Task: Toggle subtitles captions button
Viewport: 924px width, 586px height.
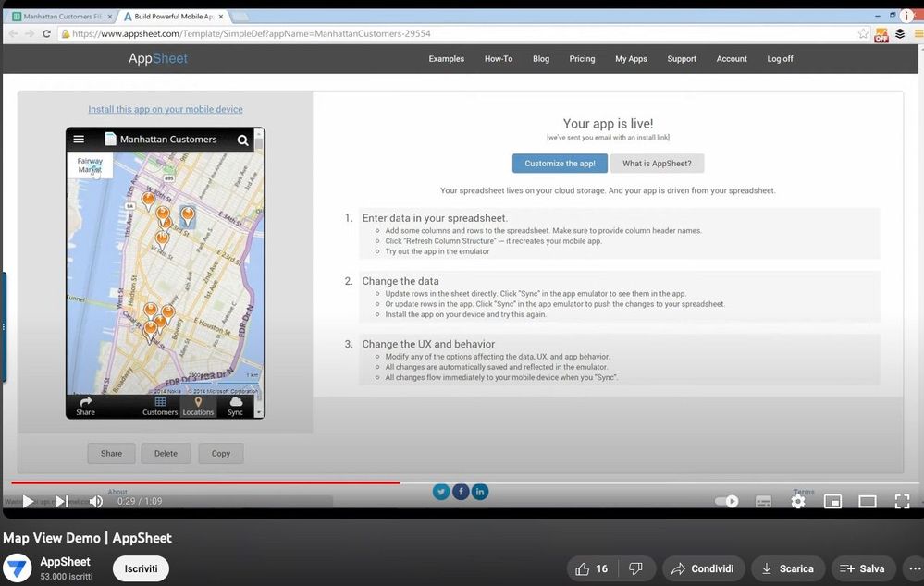Action: coord(763,501)
